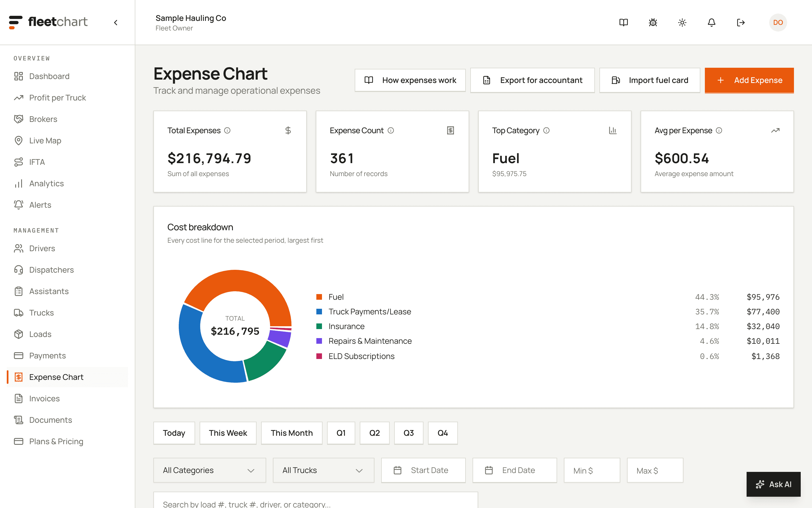Expand the All Trucks dropdown
This screenshot has width=812, height=508.
pos(323,470)
